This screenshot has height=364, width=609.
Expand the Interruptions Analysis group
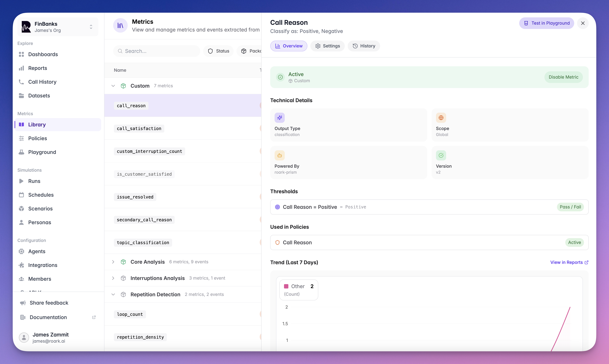113,278
